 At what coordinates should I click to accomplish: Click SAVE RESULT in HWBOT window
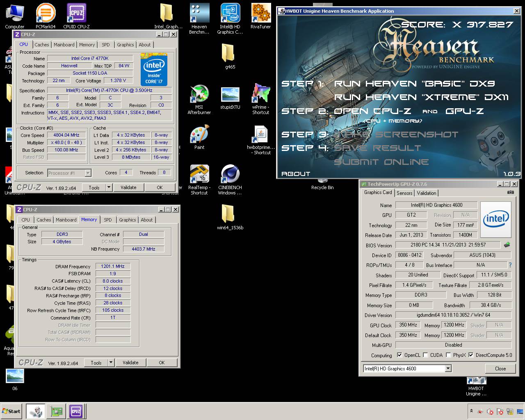pyautogui.click(x=377, y=148)
